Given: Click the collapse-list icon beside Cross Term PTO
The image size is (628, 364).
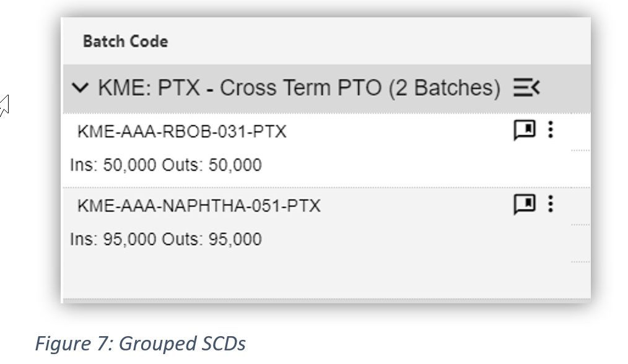Looking at the screenshot, I should point(526,88).
